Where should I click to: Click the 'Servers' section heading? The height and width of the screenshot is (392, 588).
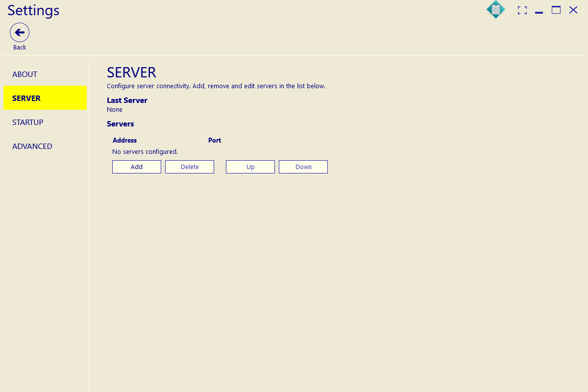(121, 123)
